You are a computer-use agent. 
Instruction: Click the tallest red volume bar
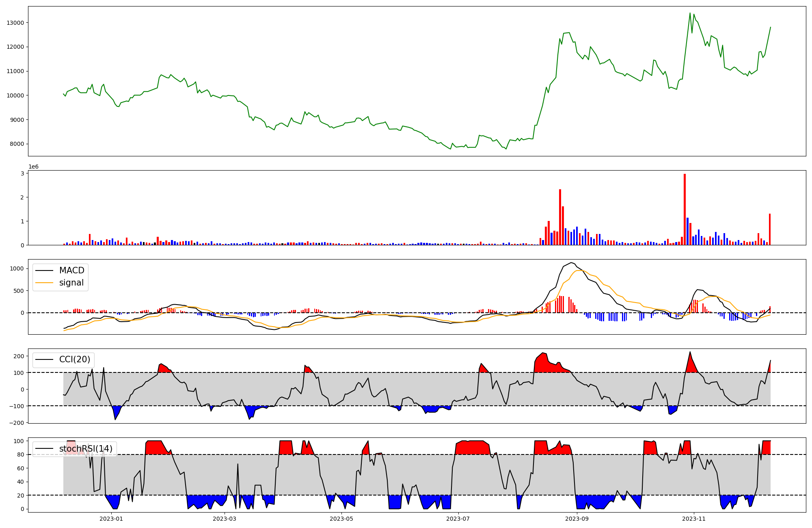point(685,209)
